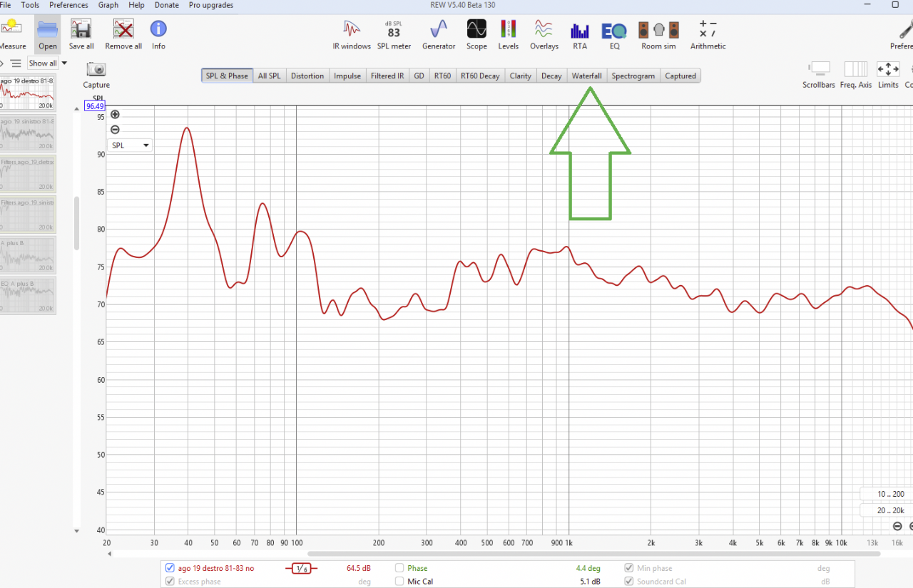This screenshot has height=588, width=913.
Task: Launch the SPL meter
Action: [x=394, y=35]
